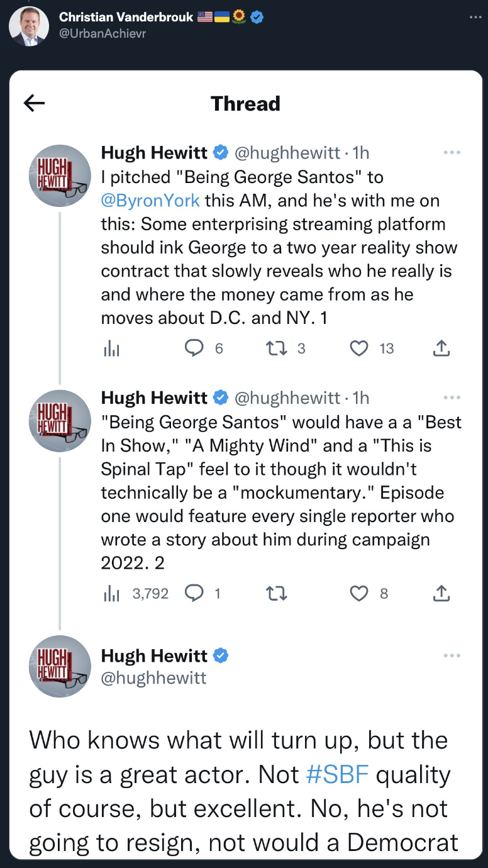Share the first Hugh Hewitt tweet

(x=442, y=348)
